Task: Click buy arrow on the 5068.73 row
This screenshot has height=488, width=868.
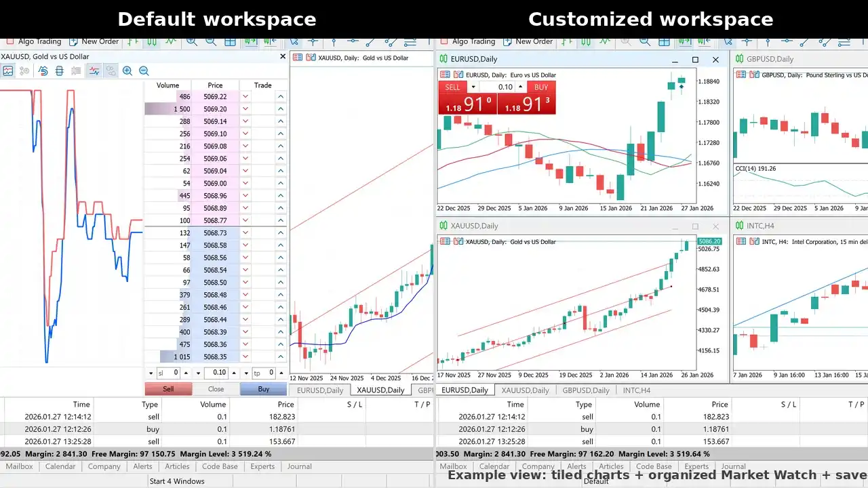Action: click(x=280, y=233)
